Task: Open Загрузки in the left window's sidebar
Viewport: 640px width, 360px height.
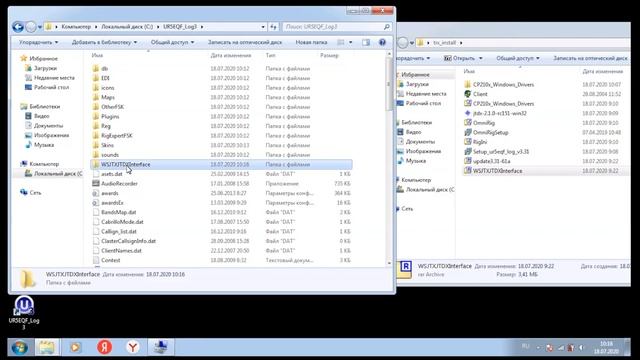Action: [x=45, y=68]
